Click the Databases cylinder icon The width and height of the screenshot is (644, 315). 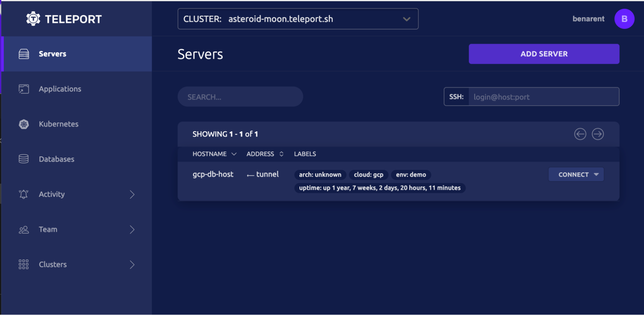[23, 159]
